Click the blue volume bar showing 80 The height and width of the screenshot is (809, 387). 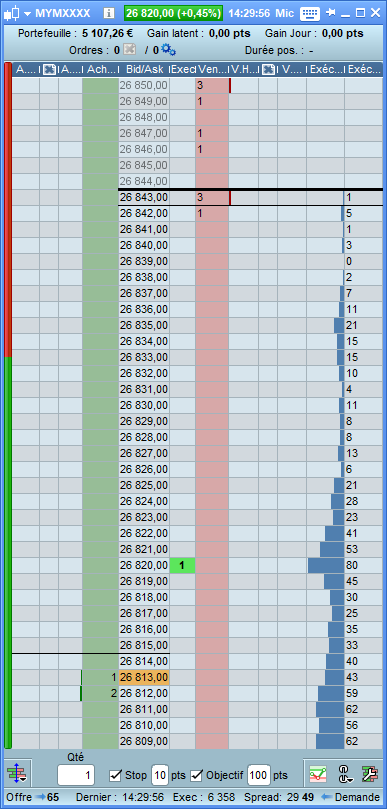tap(326, 565)
